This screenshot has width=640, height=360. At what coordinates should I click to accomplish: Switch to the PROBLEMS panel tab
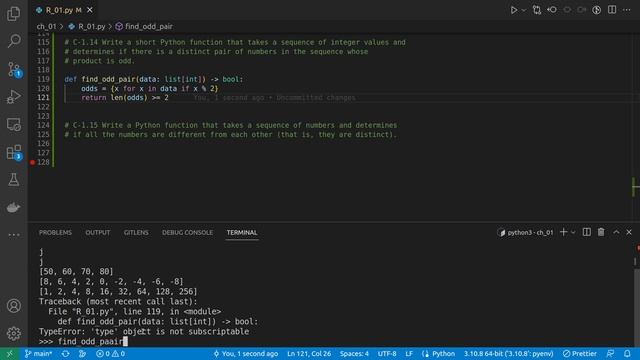[55, 233]
